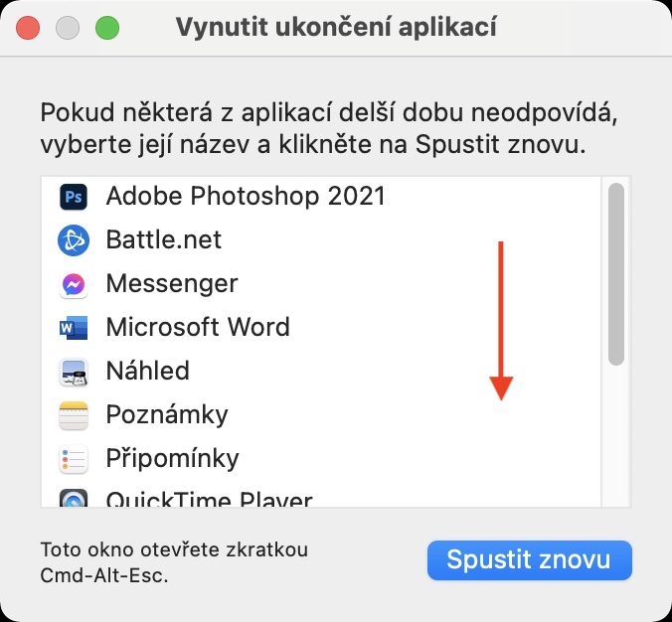Select Připomínky in the list
The width and height of the screenshot is (672, 622).
(172, 459)
